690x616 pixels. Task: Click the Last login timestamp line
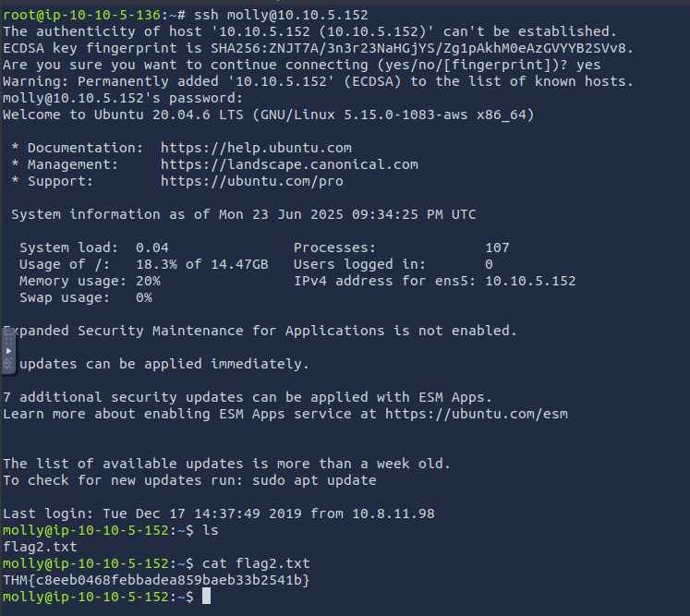(219, 513)
